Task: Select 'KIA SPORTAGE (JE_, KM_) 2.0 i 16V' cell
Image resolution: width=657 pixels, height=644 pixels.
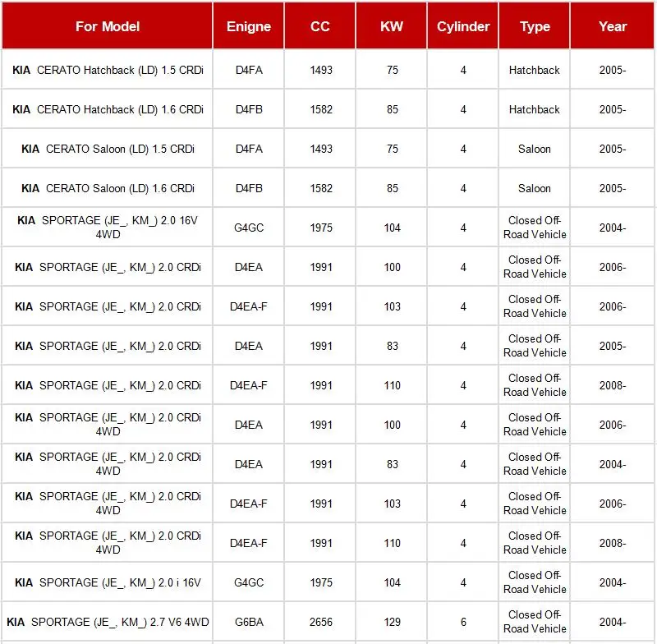Action: [x=108, y=582]
